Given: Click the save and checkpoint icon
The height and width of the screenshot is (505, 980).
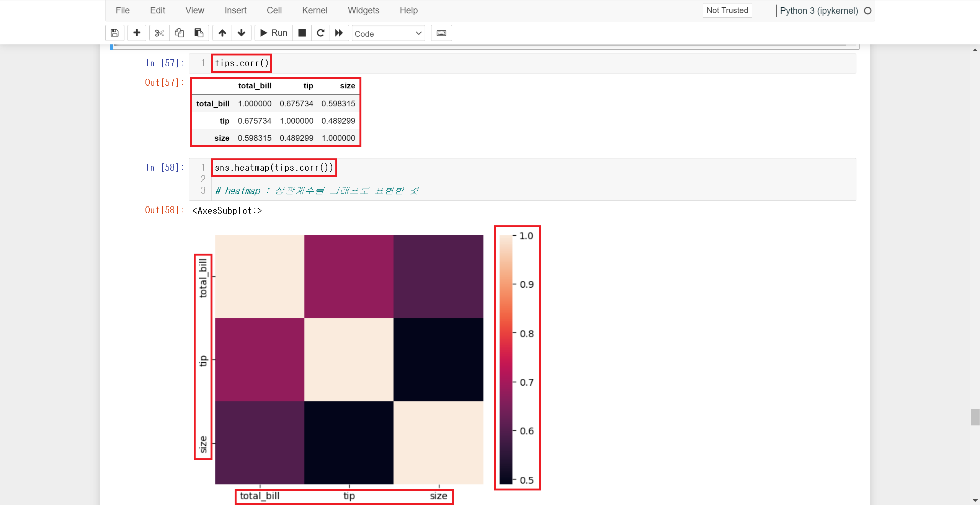Looking at the screenshot, I should [x=114, y=33].
